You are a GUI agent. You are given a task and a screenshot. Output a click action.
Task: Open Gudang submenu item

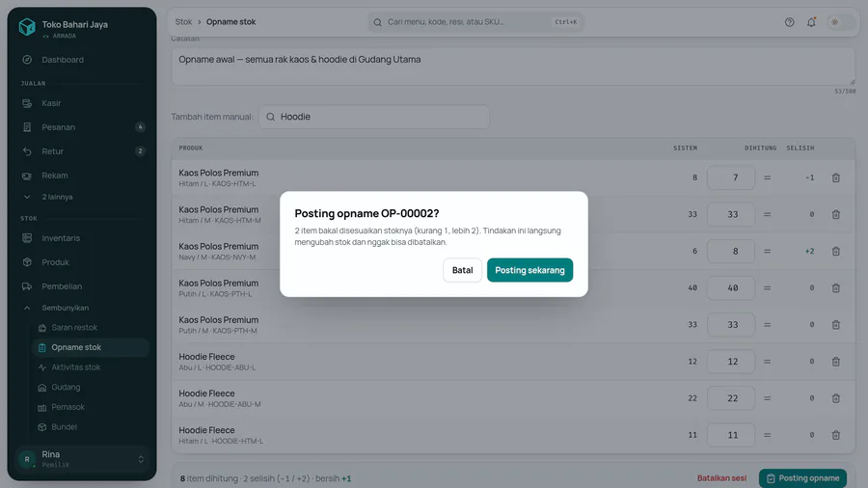pos(92,388)
